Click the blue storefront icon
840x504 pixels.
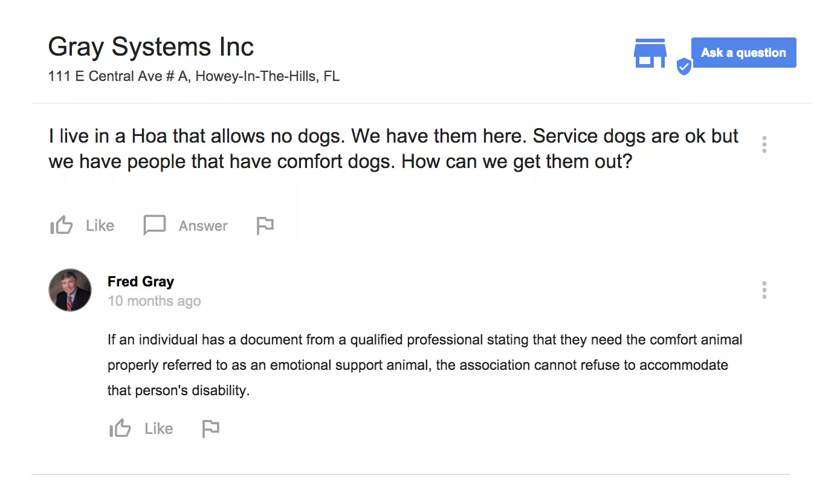pos(650,54)
